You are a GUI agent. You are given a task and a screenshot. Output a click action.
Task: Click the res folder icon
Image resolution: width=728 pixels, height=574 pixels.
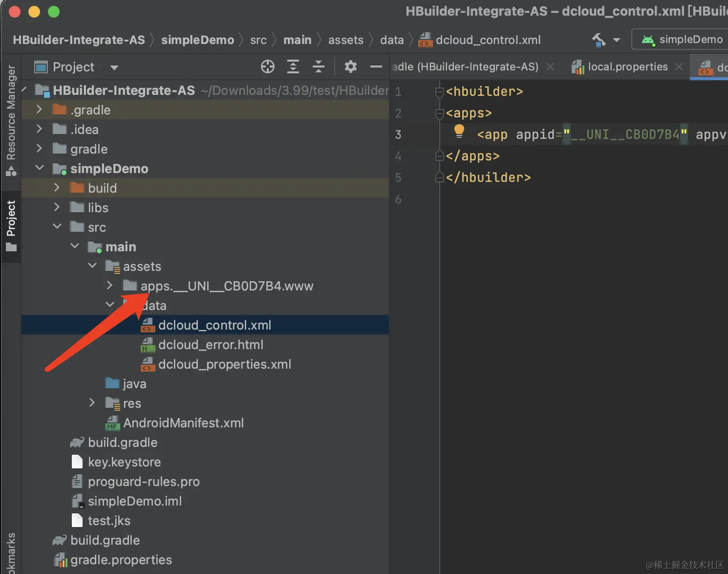tap(113, 403)
